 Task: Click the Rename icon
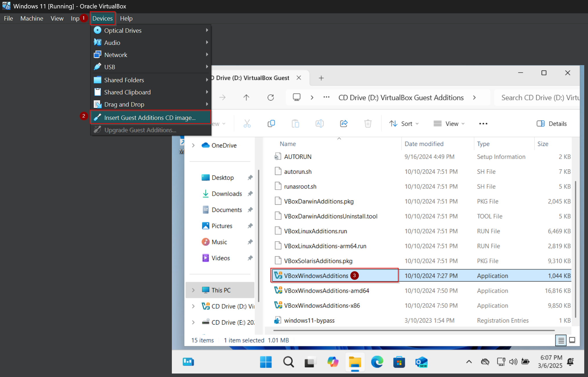319,124
